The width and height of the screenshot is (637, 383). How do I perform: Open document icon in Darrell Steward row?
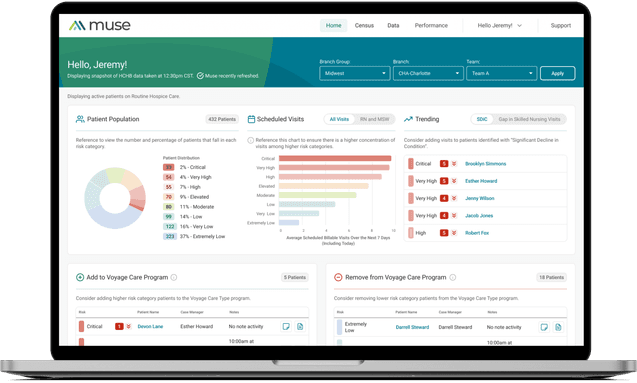click(558, 327)
